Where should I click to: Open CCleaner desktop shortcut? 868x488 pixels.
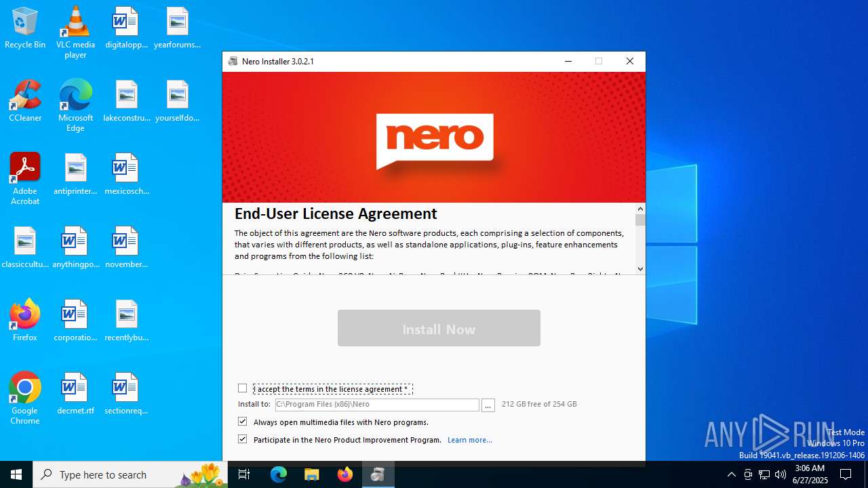[x=25, y=102]
